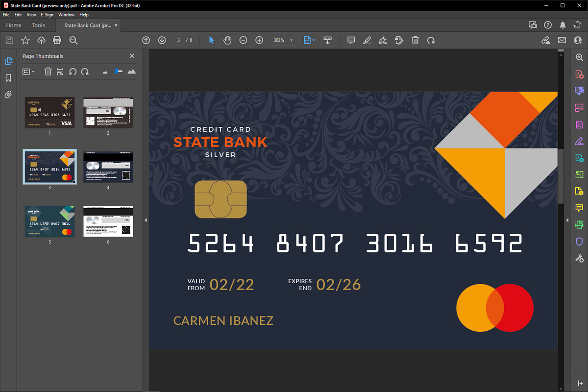Go to next page arrow

pyautogui.click(x=162, y=40)
